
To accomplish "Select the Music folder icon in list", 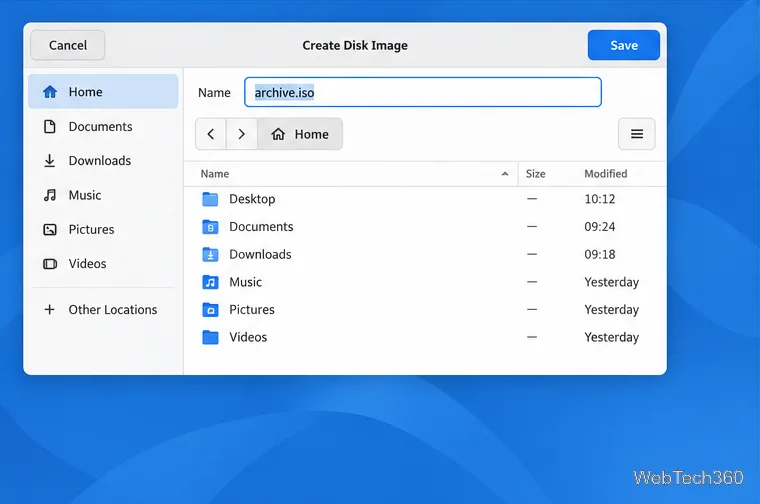I will point(210,282).
